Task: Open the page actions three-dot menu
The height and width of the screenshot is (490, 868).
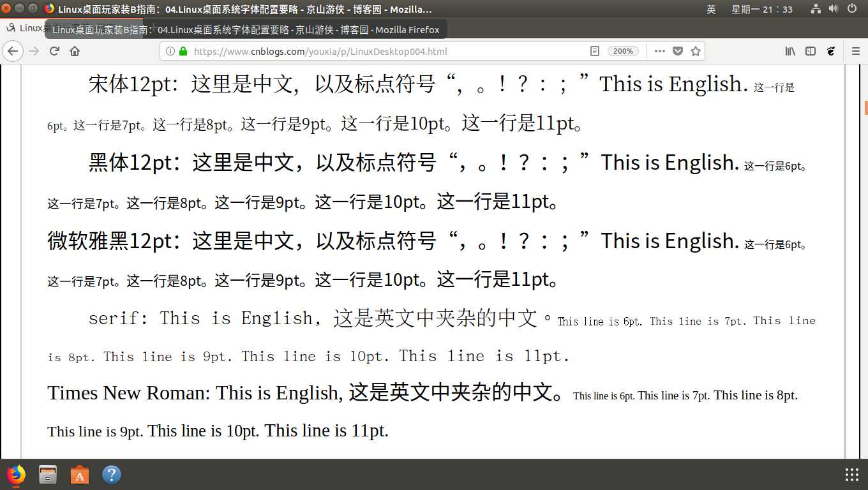Action: click(x=660, y=51)
